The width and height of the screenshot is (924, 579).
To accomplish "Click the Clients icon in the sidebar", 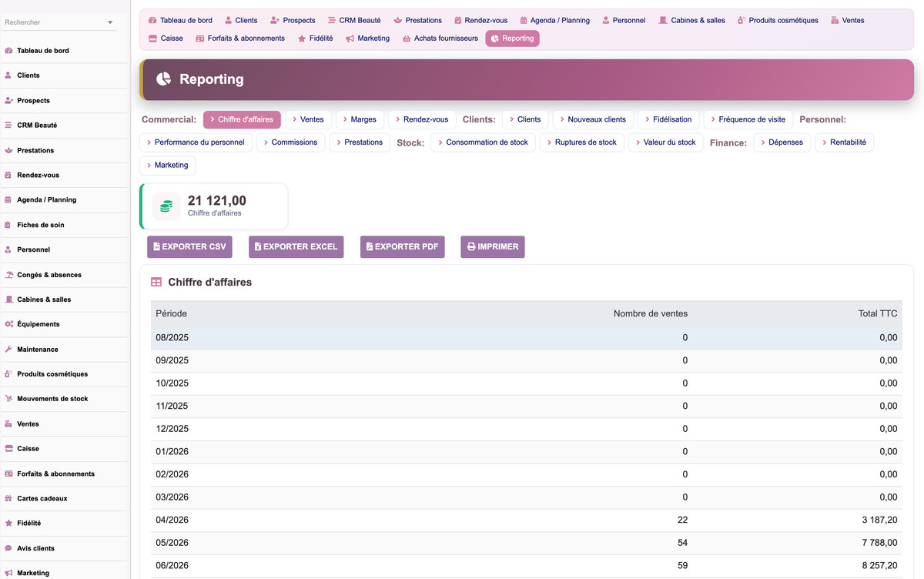I will click(x=8, y=75).
